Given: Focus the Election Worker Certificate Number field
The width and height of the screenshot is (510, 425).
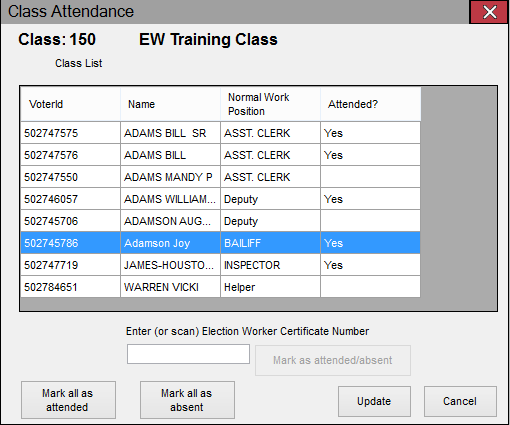Looking at the screenshot, I should point(188,354).
